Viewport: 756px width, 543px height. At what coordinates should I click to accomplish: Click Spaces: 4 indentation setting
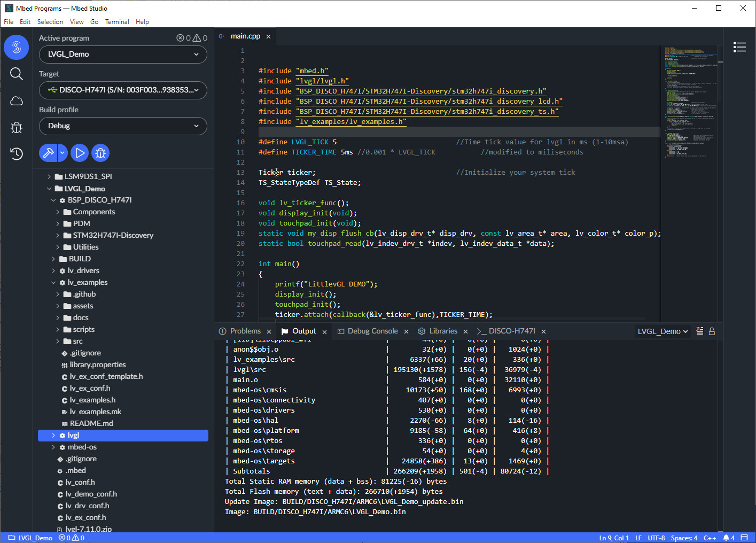684,538
